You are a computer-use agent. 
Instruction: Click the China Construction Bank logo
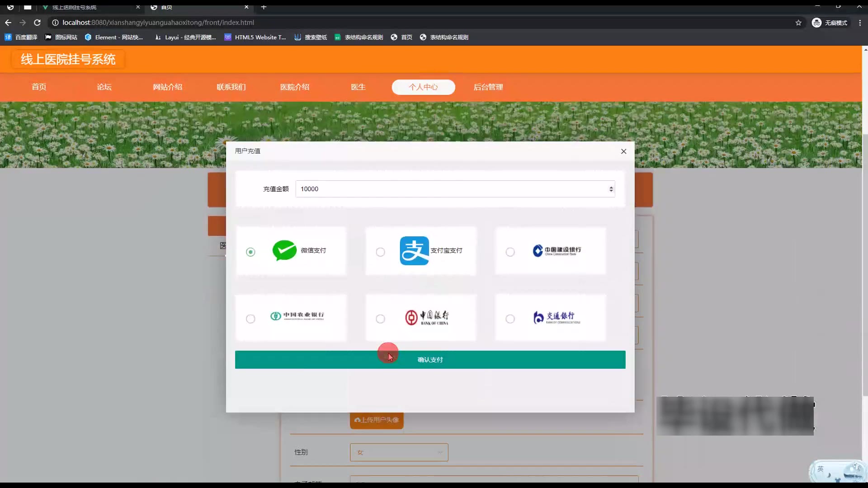pyautogui.click(x=557, y=251)
